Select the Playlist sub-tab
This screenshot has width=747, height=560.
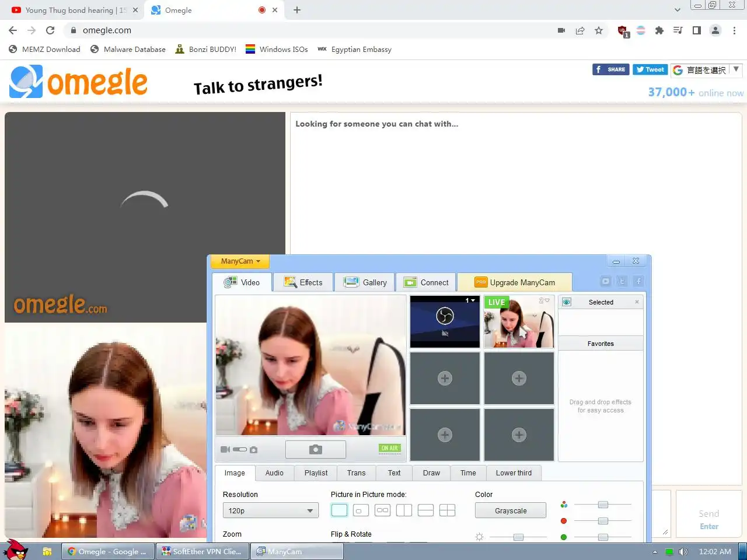point(316,473)
